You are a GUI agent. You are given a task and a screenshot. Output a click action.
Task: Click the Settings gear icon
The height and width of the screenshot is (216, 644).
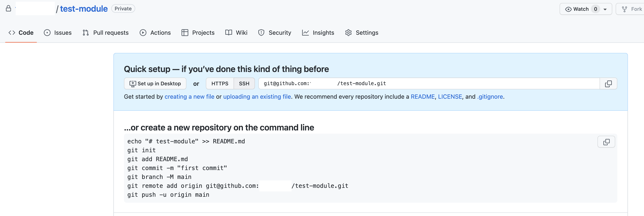pos(348,33)
